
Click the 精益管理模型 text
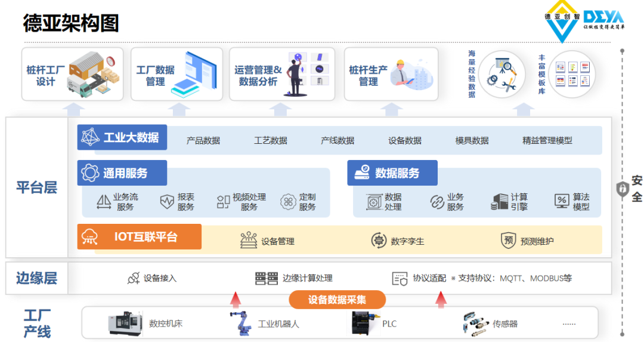coord(547,141)
